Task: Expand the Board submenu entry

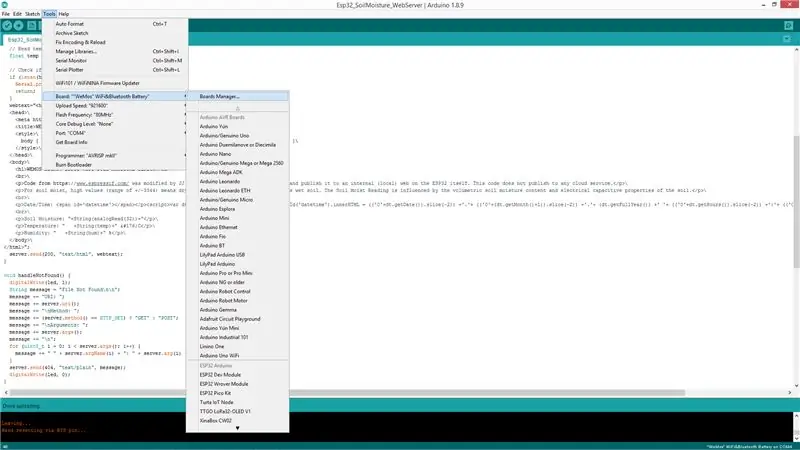Action: 115,96
